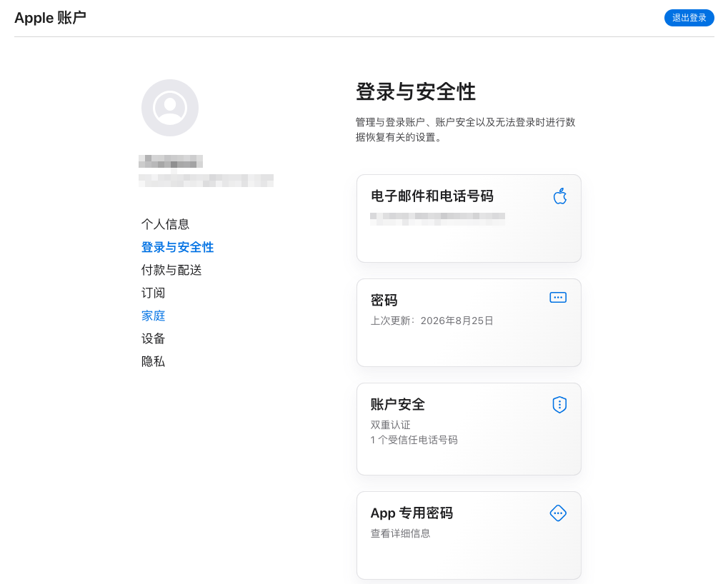Screen dimensions: 728x584
Task: Sign out with the 退出登录 button
Action: coord(689,18)
